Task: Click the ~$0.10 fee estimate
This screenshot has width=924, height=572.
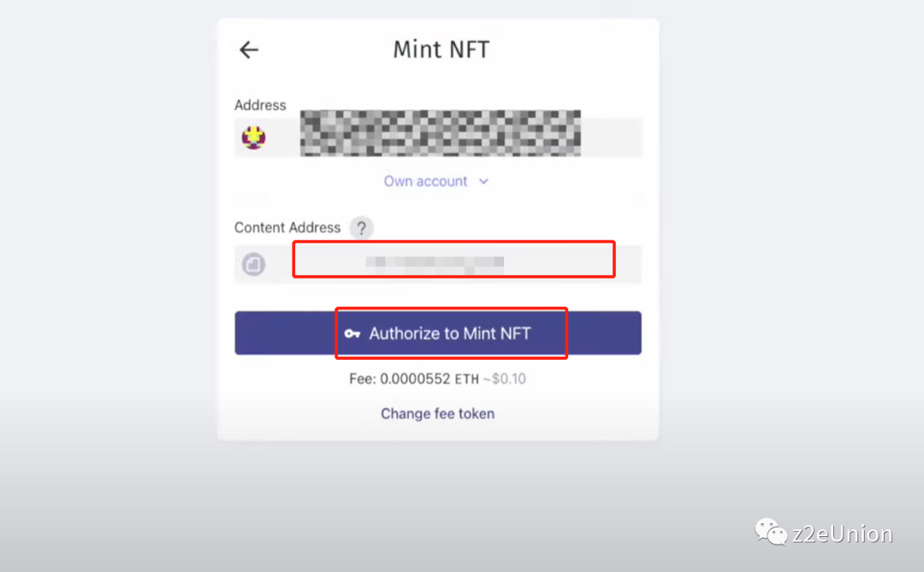Action: click(x=506, y=378)
